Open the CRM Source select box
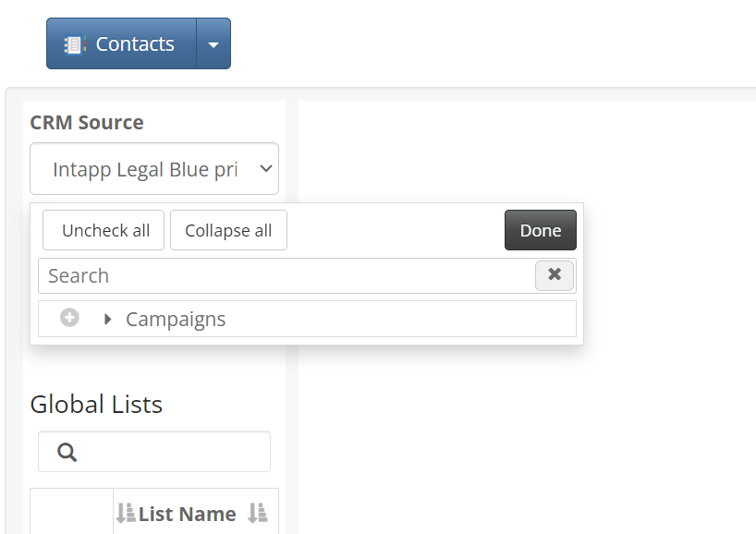 click(154, 169)
